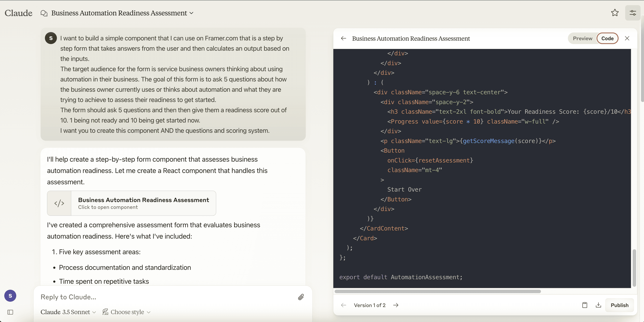The height and width of the screenshot is (322, 644).
Task: Click the code brackets icon on artifact card
Action: pyautogui.click(x=59, y=203)
